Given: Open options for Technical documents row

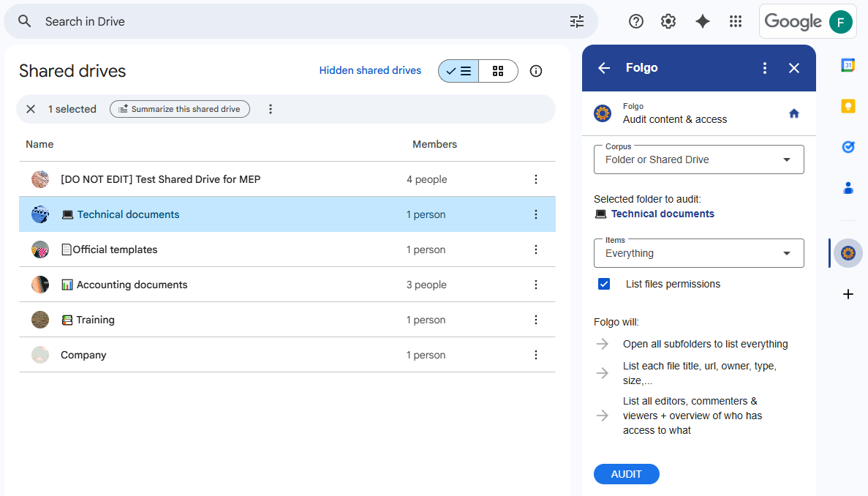Looking at the screenshot, I should pos(535,214).
